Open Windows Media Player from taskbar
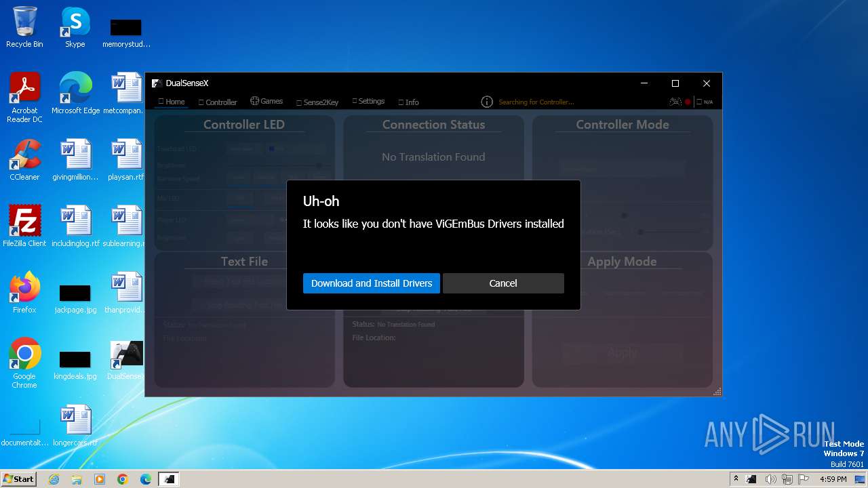 [100, 479]
